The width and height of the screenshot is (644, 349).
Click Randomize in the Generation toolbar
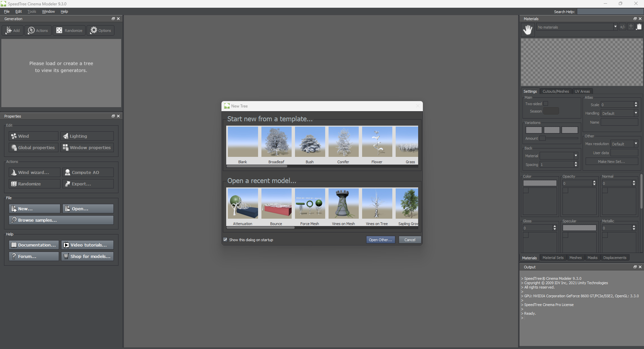(x=69, y=31)
